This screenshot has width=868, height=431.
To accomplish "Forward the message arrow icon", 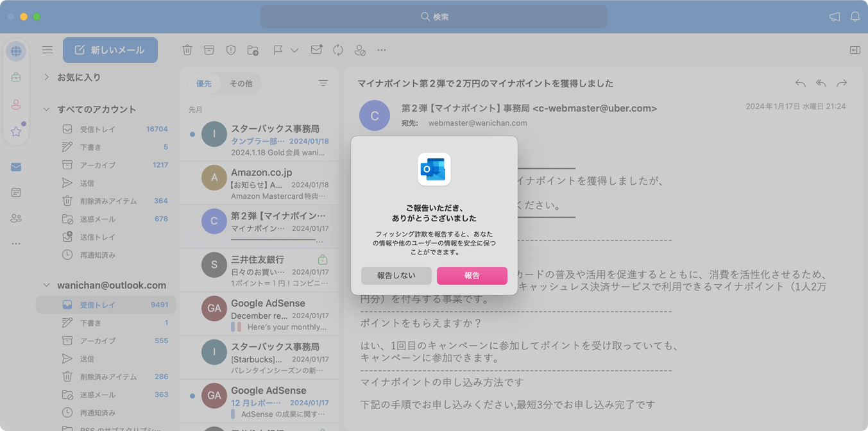I will (842, 83).
